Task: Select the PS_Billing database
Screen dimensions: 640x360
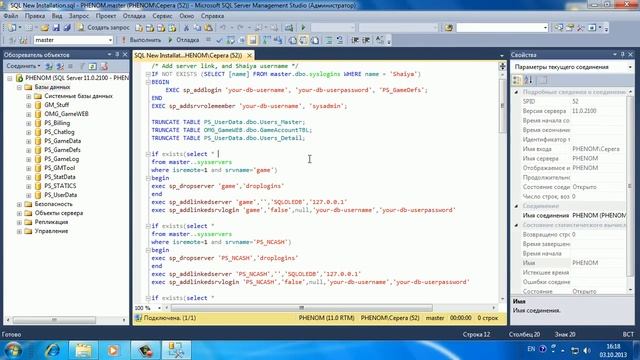Action: 57,123
